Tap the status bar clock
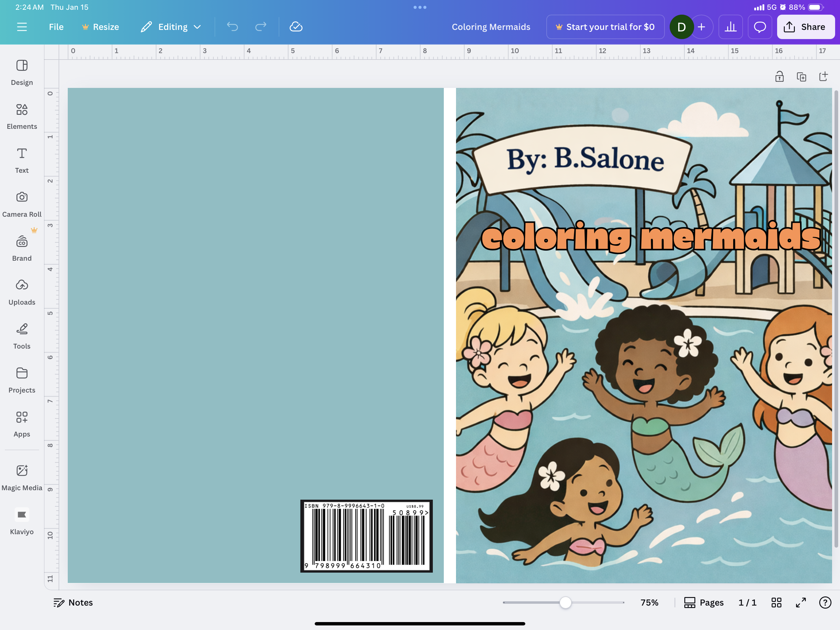This screenshot has height=630, width=840. 29,7
